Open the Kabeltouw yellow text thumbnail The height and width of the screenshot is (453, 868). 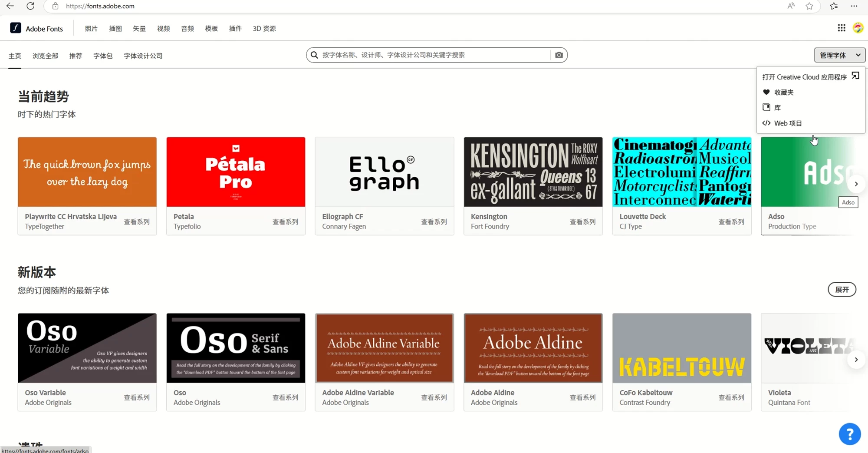[682, 348]
